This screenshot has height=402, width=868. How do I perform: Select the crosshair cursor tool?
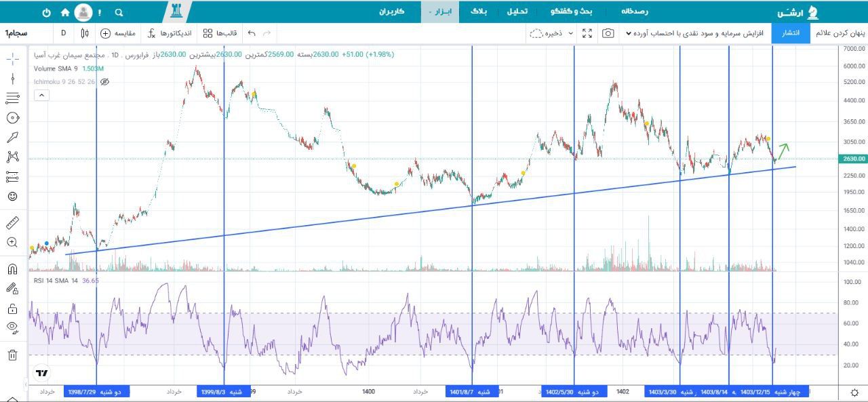coord(12,59)
